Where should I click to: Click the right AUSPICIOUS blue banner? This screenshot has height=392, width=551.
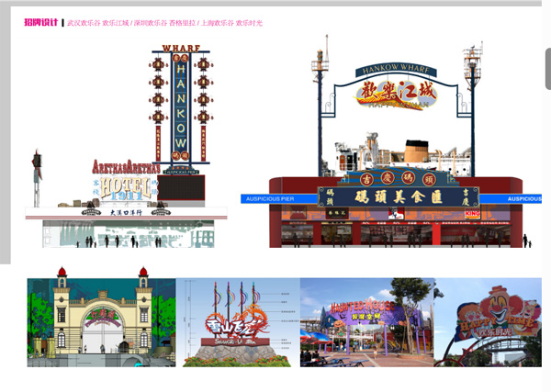click(x=523, y=198)
